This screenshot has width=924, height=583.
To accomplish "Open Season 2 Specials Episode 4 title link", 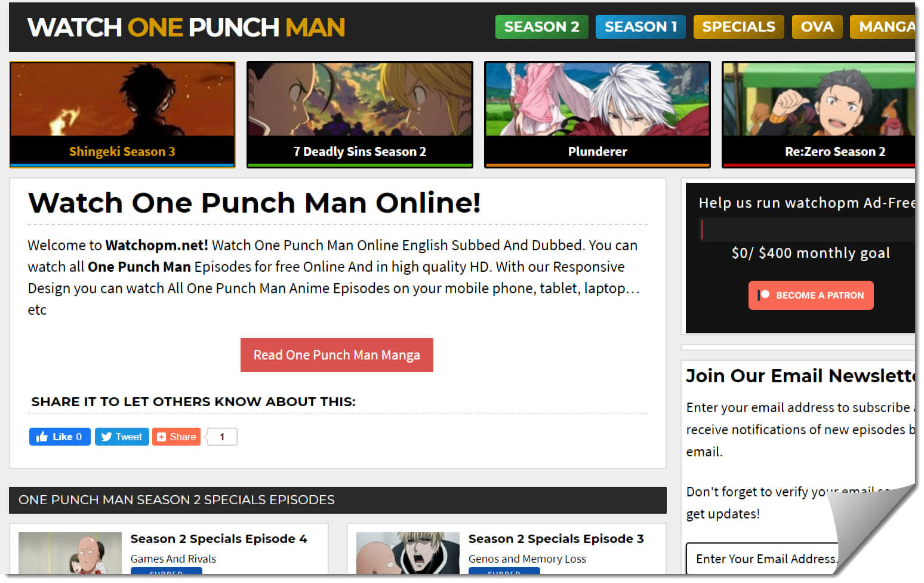I will (218, 539).
